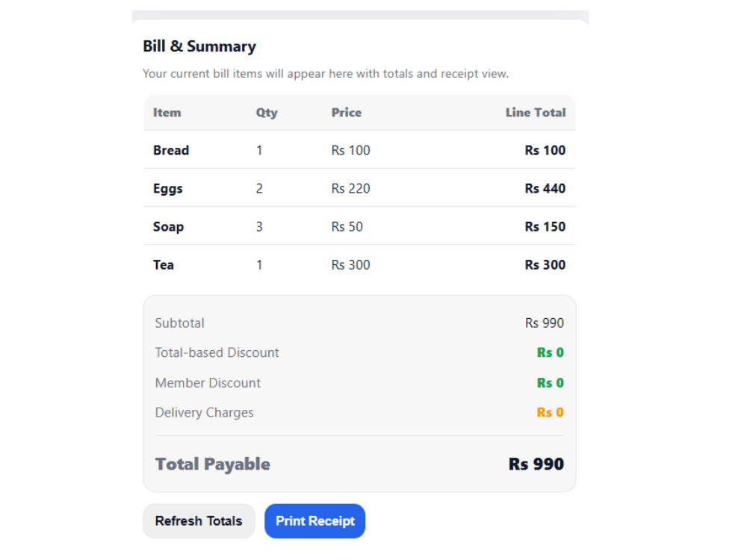Click the Refresh Totals button

[199, 521]
